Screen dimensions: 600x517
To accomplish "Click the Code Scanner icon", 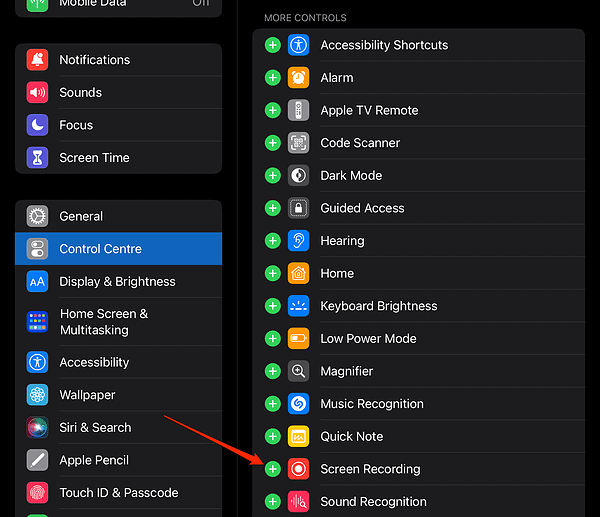I will (298, 143).
